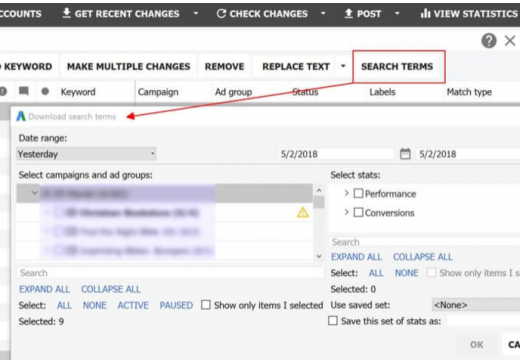Click the Post upload arrow icon
Screen dimensions: 520x360
tap(348, 14)
